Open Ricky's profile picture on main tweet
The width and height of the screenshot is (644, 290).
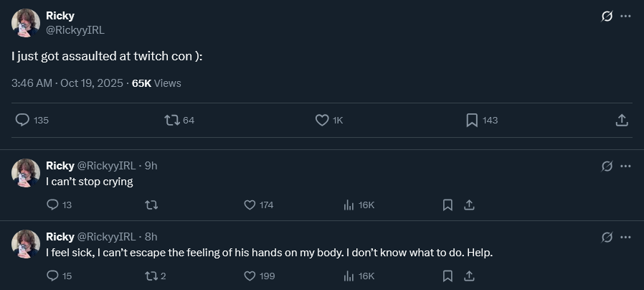tap(26, 23)
